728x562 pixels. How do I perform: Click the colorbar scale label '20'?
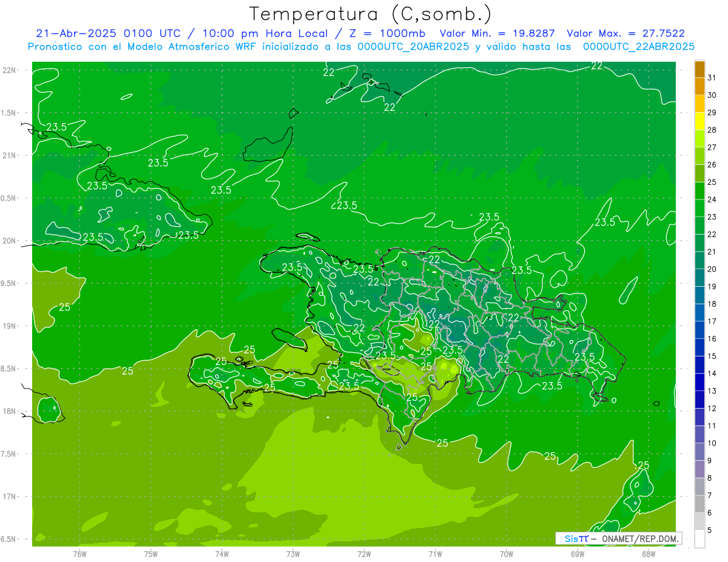712,269
